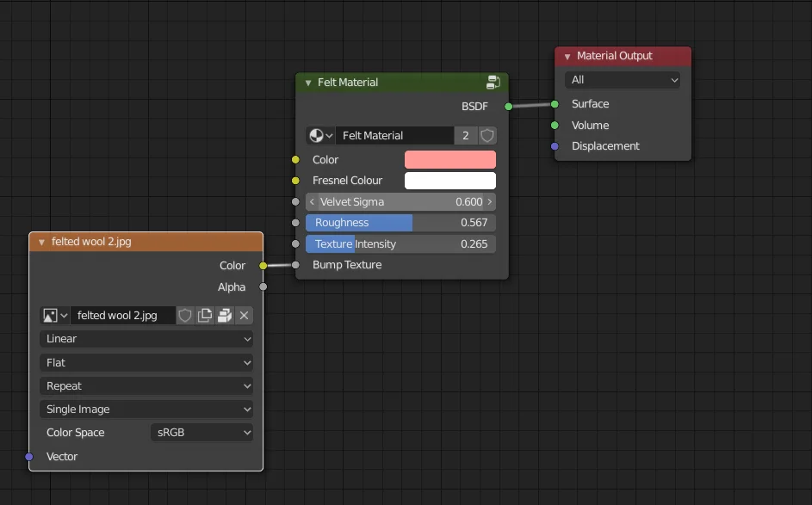
Task: Open the pink Color swatch picker
Action: (449, 159)
